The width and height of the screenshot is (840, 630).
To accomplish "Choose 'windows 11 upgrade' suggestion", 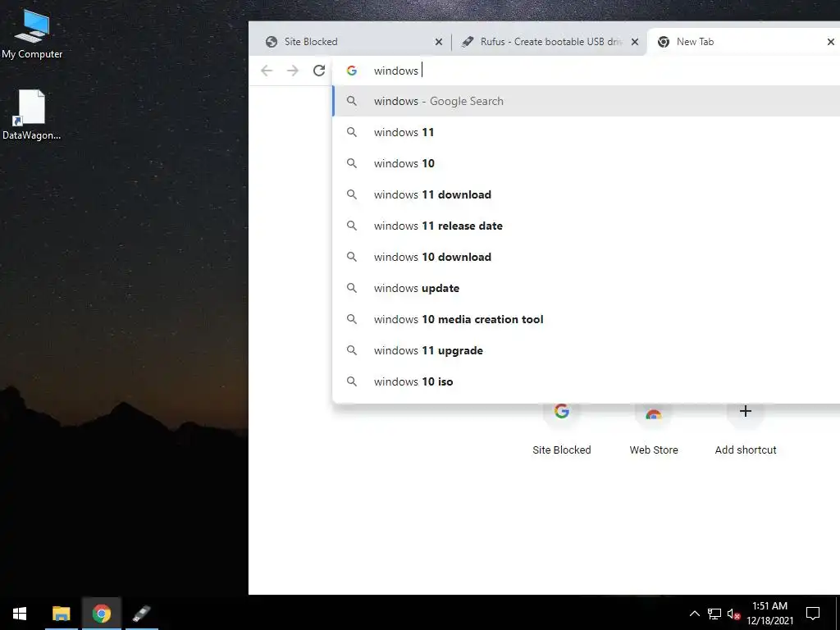I will click(586, 350).
